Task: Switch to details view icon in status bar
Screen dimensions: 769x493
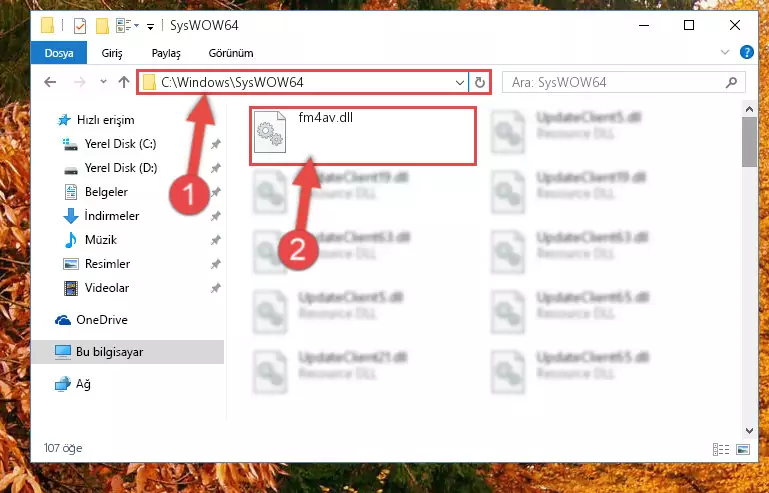Action: [720, 449]
